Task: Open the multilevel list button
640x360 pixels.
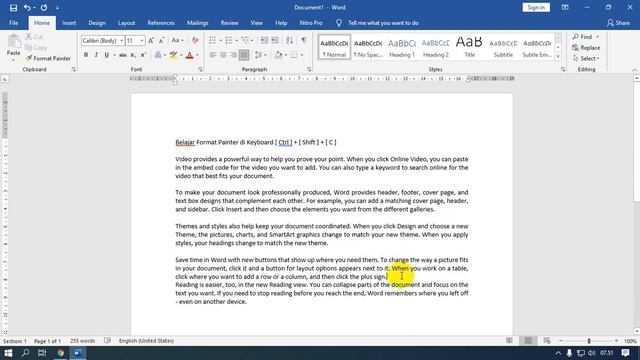Action: click(245, 40)
